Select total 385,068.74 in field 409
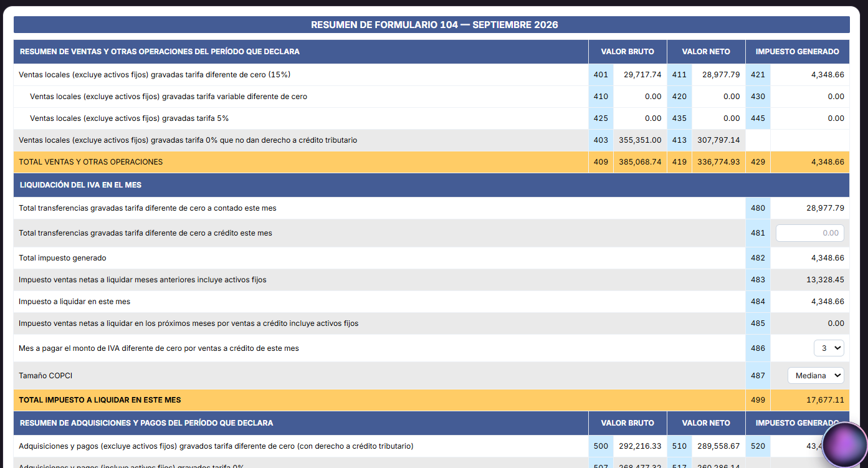 640,162
